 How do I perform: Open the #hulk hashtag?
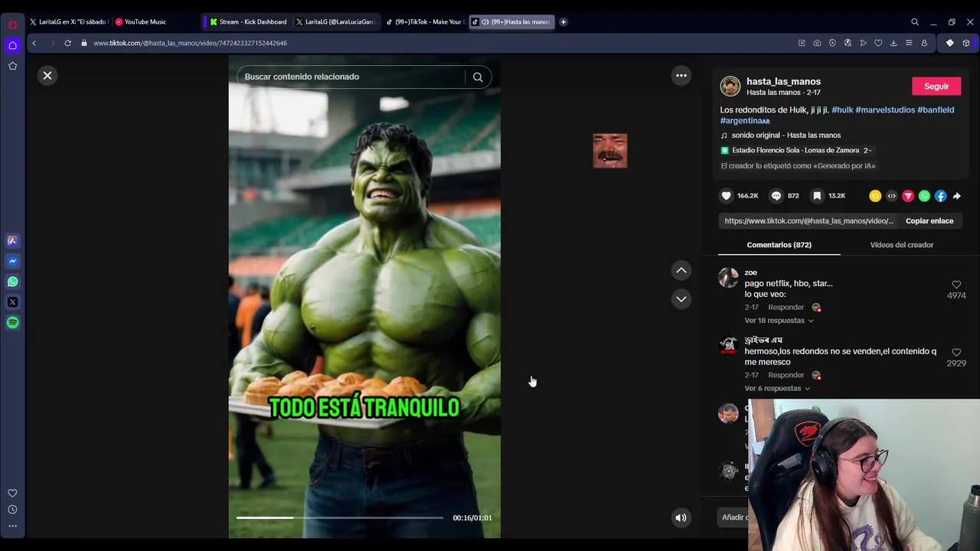(x=842, y=110)
